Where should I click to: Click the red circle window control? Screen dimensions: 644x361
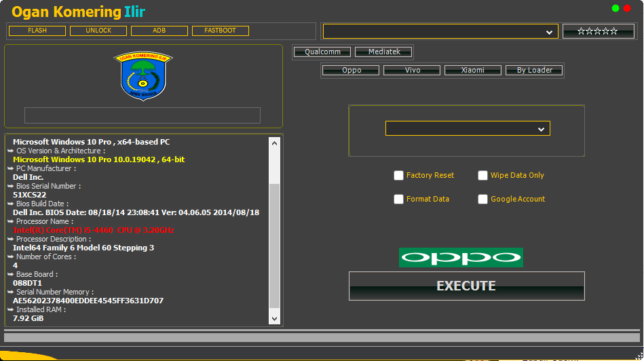627,8
